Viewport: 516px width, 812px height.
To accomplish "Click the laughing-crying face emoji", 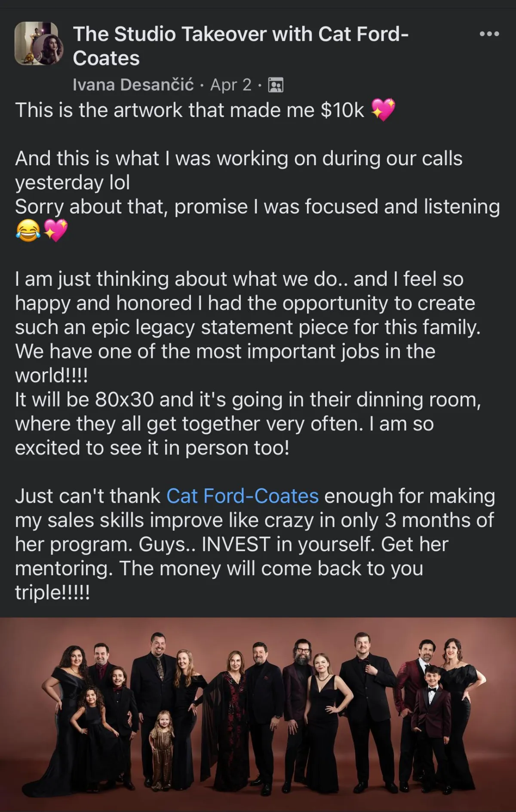I will point(28,231).
